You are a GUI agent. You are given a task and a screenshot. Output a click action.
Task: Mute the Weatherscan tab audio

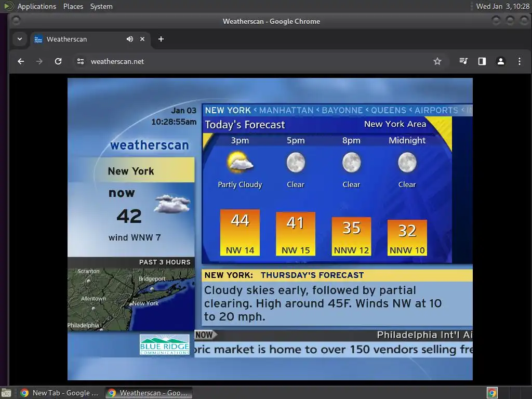click(x=129, y=39)
